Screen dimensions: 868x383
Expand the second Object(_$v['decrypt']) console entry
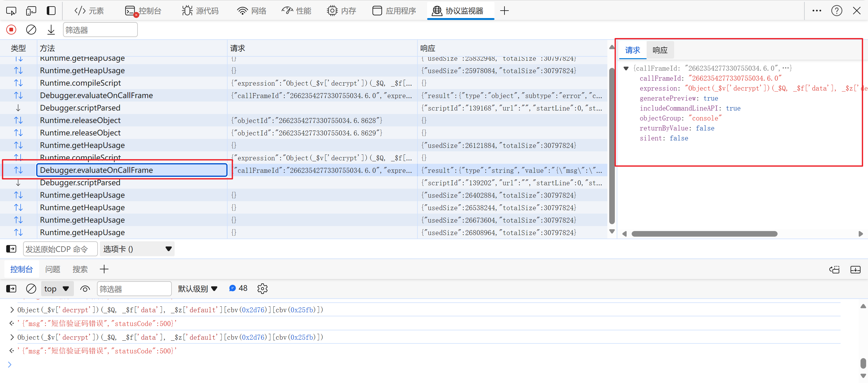tap(12, 337)
